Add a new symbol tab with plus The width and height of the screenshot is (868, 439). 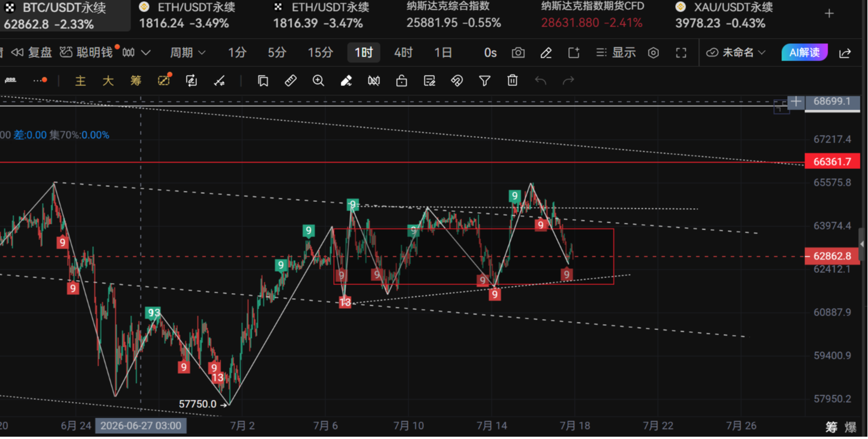(829, 14)
